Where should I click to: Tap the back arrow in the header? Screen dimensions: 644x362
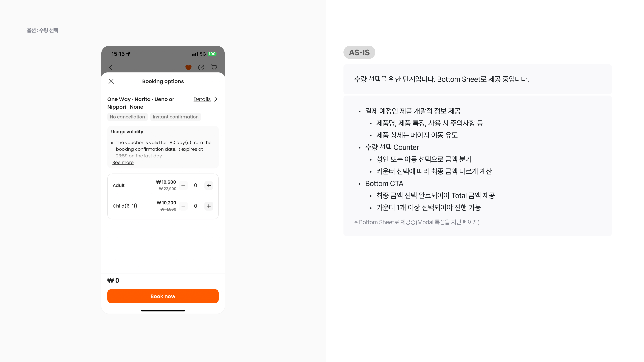[x=111, y=67]
